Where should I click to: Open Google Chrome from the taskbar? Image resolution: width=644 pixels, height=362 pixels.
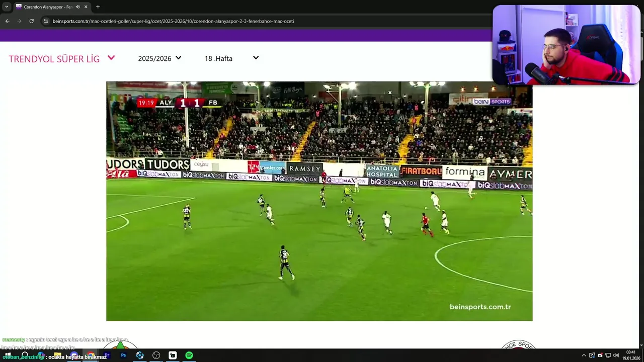tap(91, 355)
